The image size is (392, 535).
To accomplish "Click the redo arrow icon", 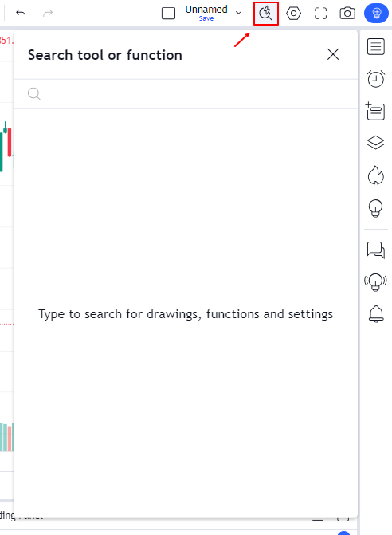I will 48,14.
